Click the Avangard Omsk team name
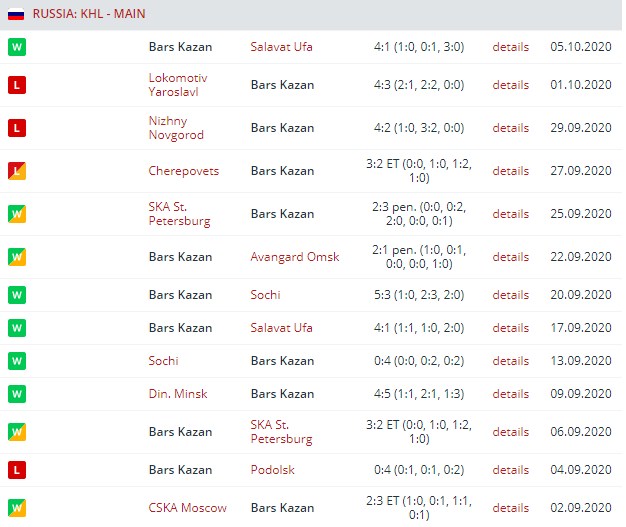 [294, 257]
